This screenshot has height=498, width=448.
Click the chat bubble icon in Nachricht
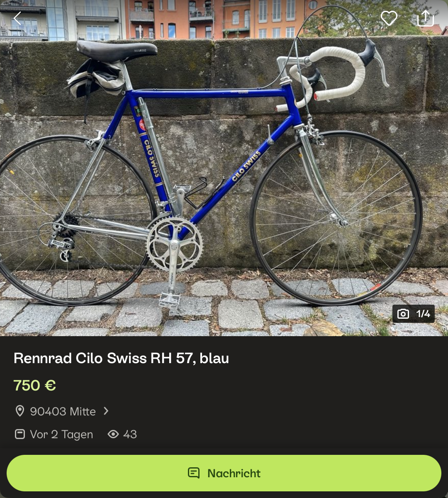(x=194, y=473)
